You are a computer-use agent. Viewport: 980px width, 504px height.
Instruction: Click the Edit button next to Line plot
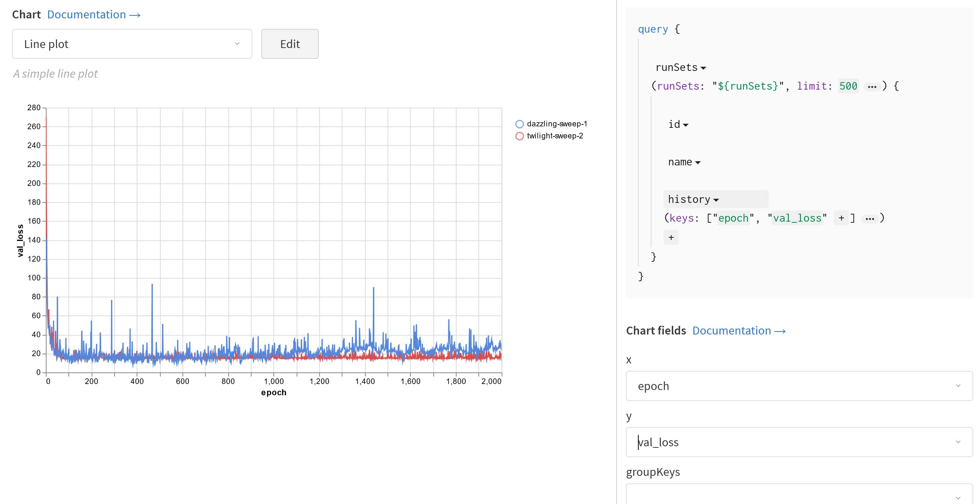click(x=289, y=44)
